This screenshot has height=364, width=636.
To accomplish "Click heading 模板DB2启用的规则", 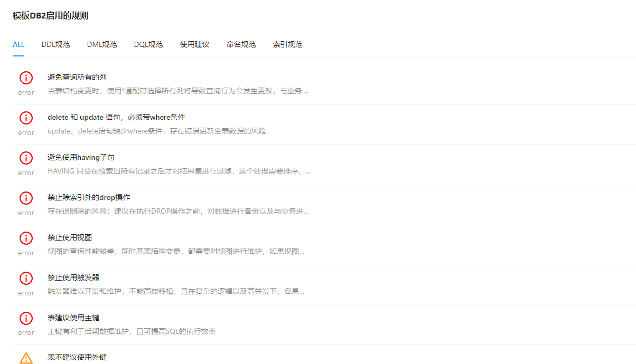I will 50,16.
